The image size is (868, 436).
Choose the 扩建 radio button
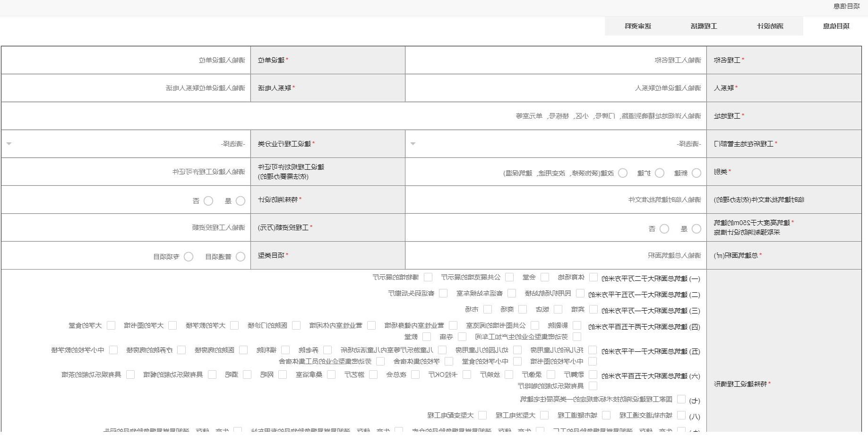(x=660, y=173)
